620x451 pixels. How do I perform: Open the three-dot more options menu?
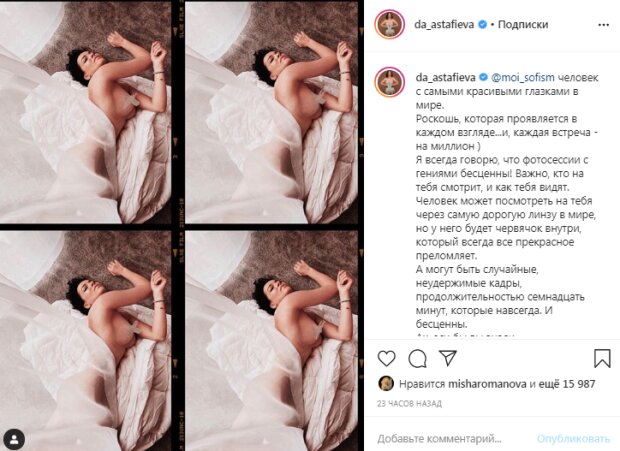(603, 25)
